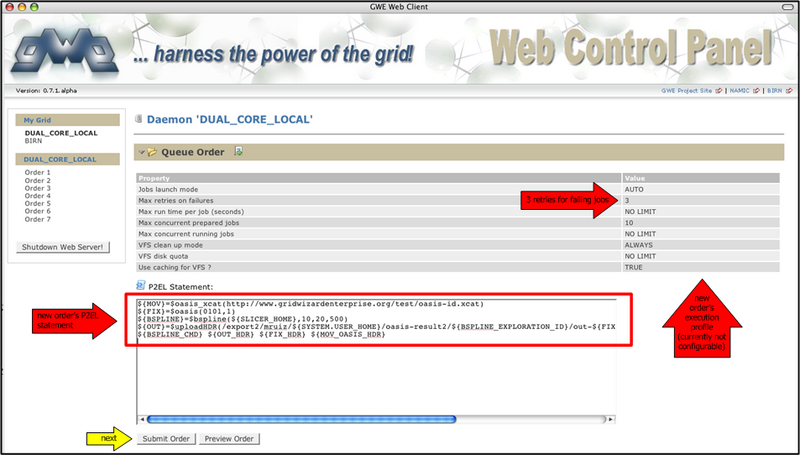Open the NAMIC link in the header
Viewport: 800px width, 455px height.
[738, 91]
